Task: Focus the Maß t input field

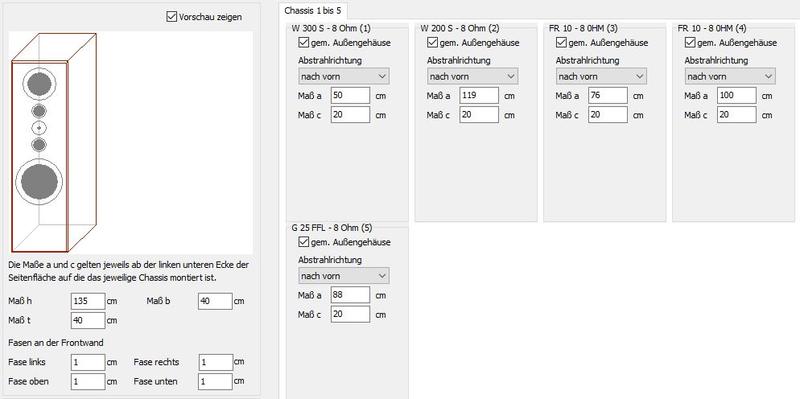Action: click(88, 320)
